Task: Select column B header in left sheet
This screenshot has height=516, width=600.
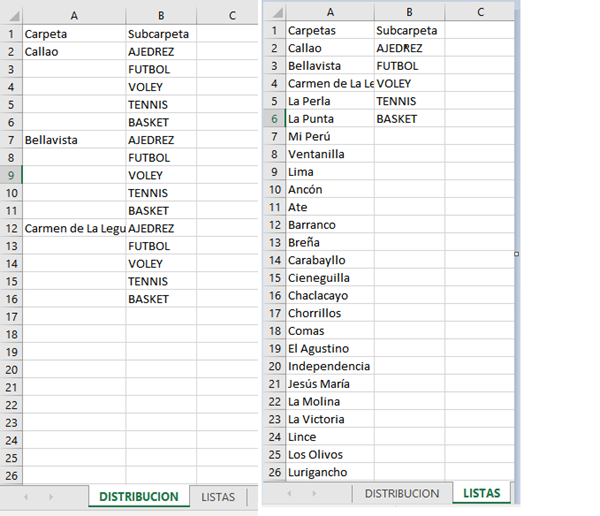Action: [161, 16]
